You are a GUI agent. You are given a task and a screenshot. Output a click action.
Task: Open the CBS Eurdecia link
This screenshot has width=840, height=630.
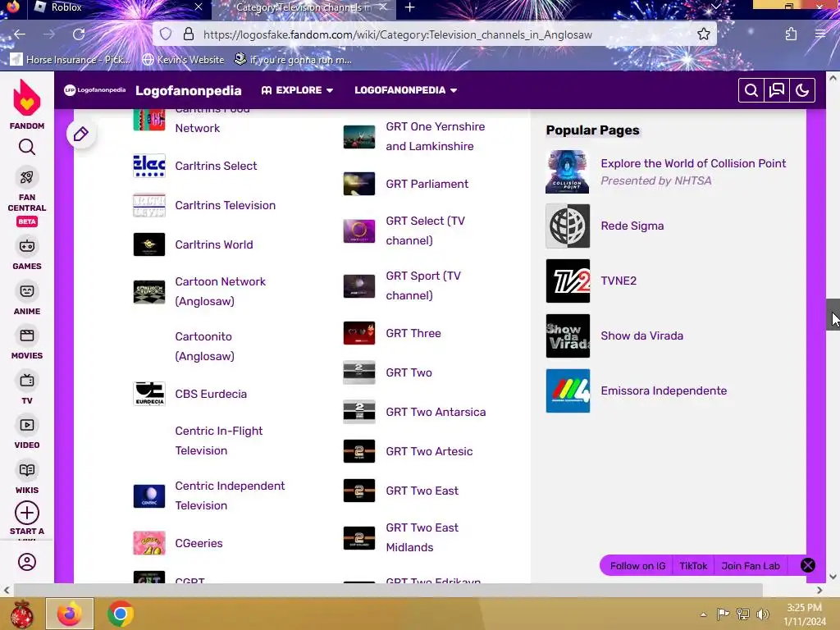(x=211, y=394)
